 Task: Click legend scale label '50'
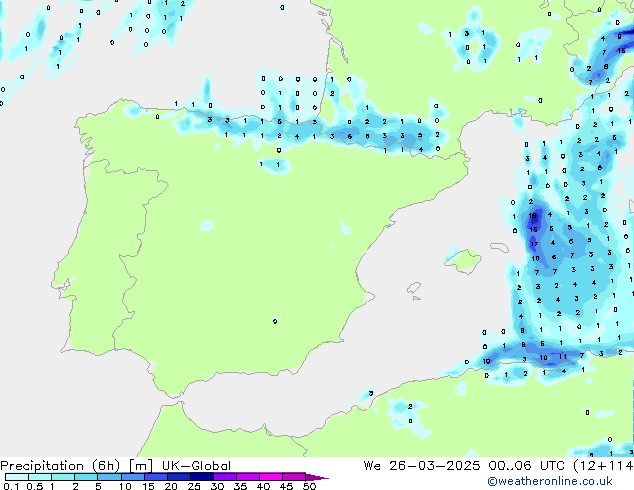point(309,486)
